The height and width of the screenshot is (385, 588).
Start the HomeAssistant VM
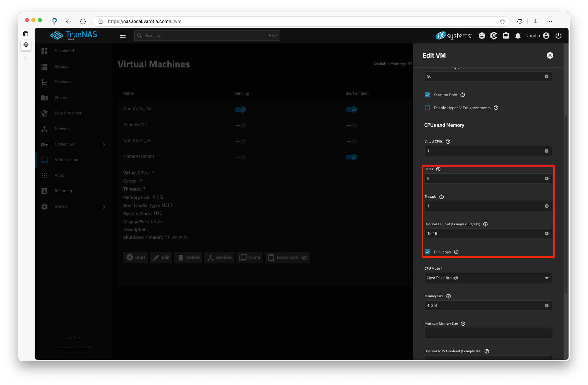pos(136,258)
